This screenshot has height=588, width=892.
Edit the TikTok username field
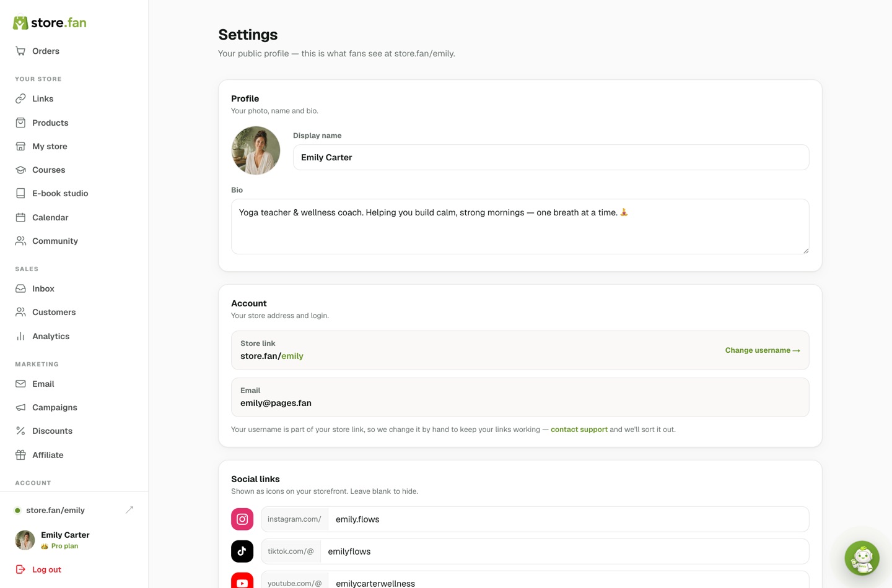(x=564, y=551)
